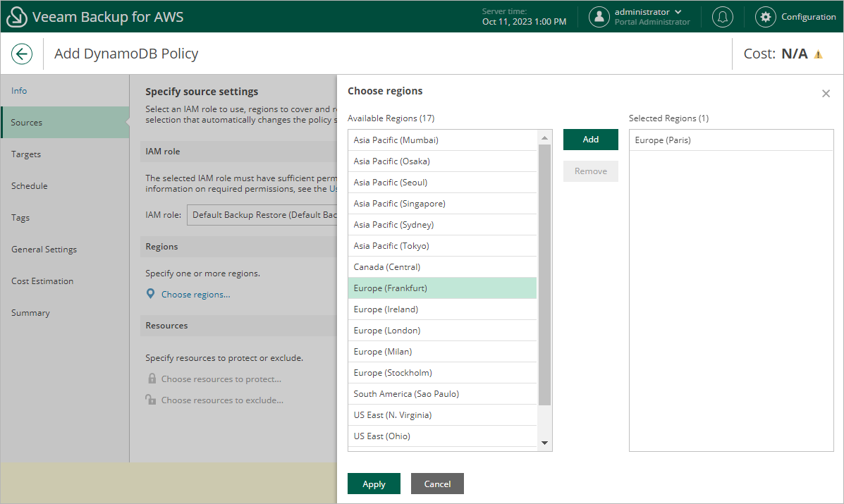Open the administrator user avatar icon
This screenshot has height=504, width=844.
coord(599,17)
